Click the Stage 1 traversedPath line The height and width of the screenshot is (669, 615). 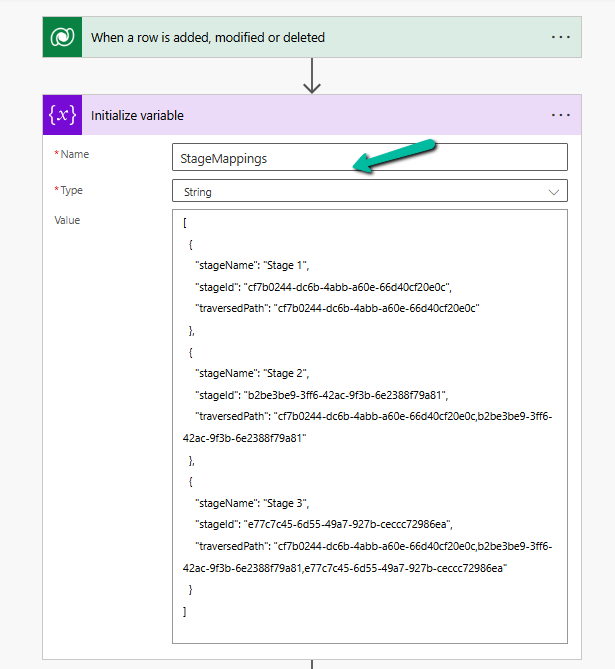click(x=337, y=308)
